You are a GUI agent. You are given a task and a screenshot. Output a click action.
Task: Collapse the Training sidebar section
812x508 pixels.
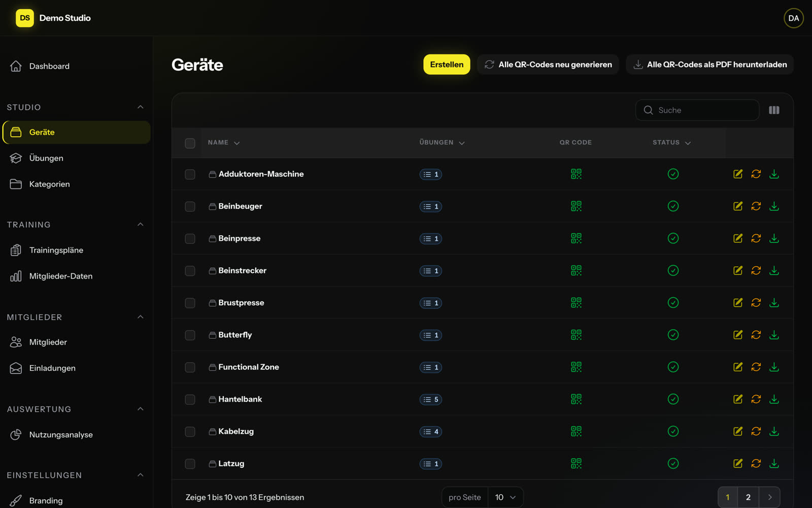click(x=141, y=225)
